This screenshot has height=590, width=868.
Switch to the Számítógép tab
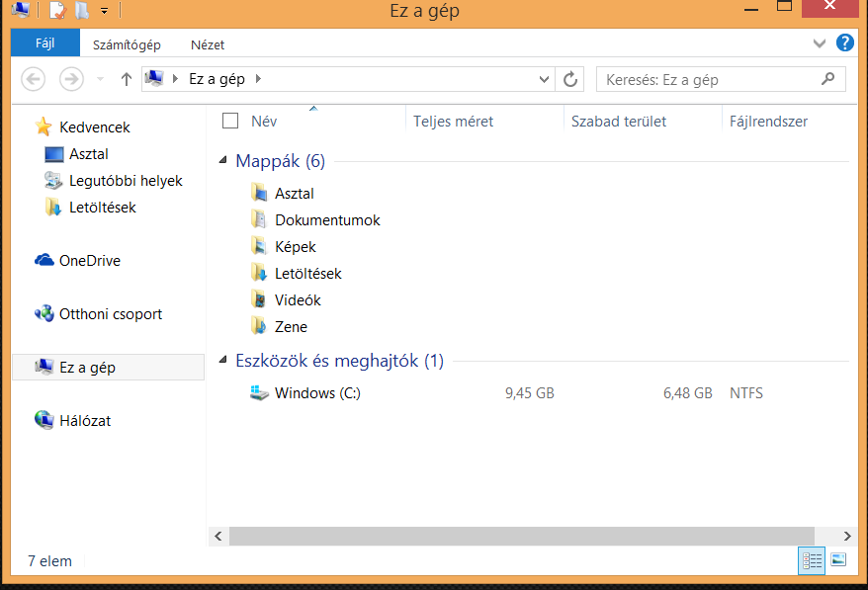pyautogui.click(x=127, y=44)
